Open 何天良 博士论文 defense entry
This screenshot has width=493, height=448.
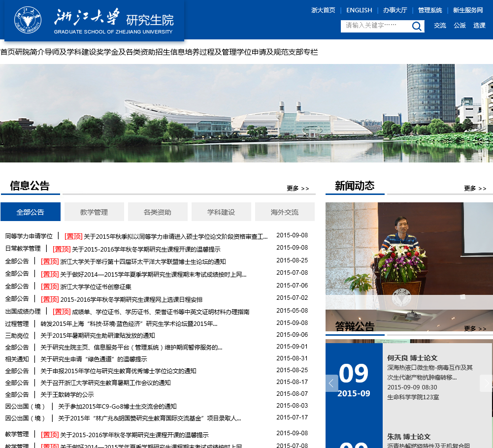pyautogui.click(x=412, y=358)
